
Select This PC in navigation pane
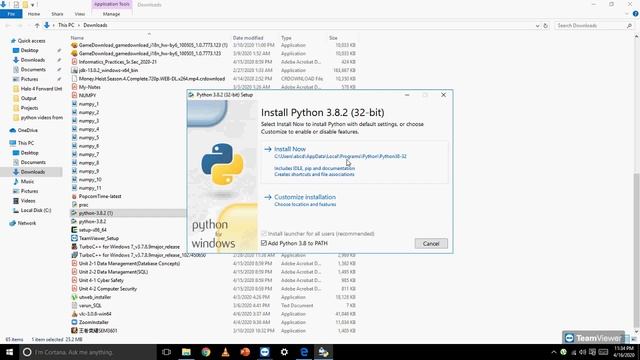coord(26,143)
